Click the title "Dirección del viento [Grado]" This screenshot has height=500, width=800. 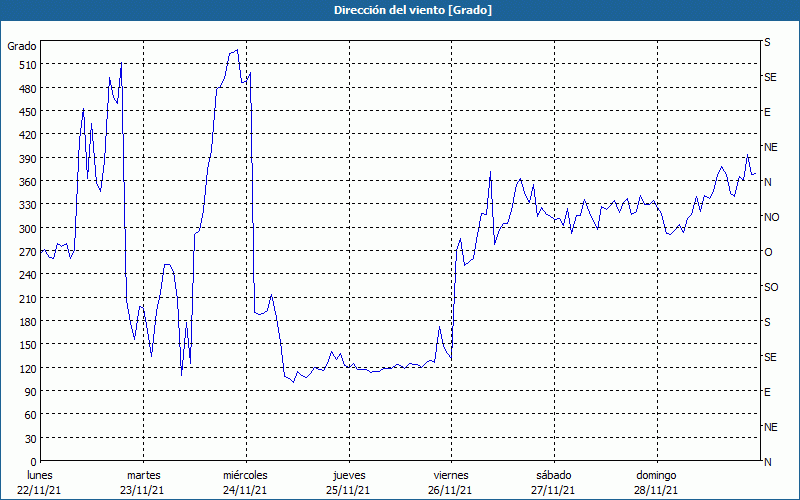pyautogui.click(x=413, y=10)
